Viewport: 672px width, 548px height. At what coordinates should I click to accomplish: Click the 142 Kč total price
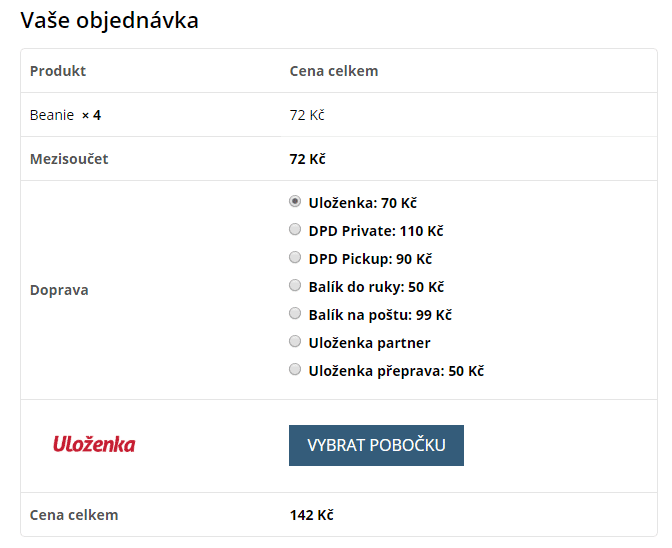click(x=312, y=515)
